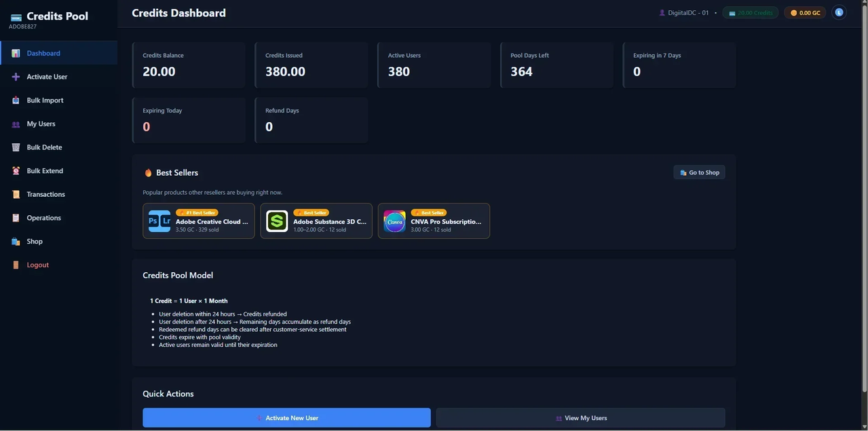Click the Activate User plus icon
Screen dimensions: 868x431
point(16,77)
